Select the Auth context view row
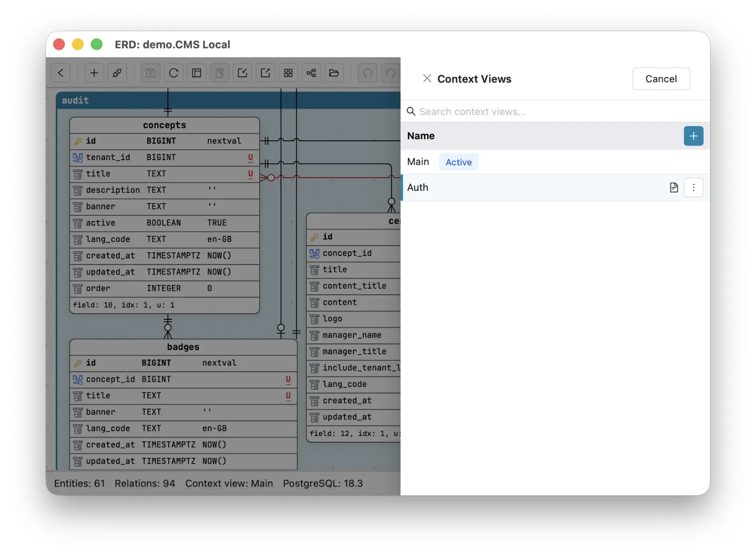Viewport: 756px width, 556px height. [555, 188]
